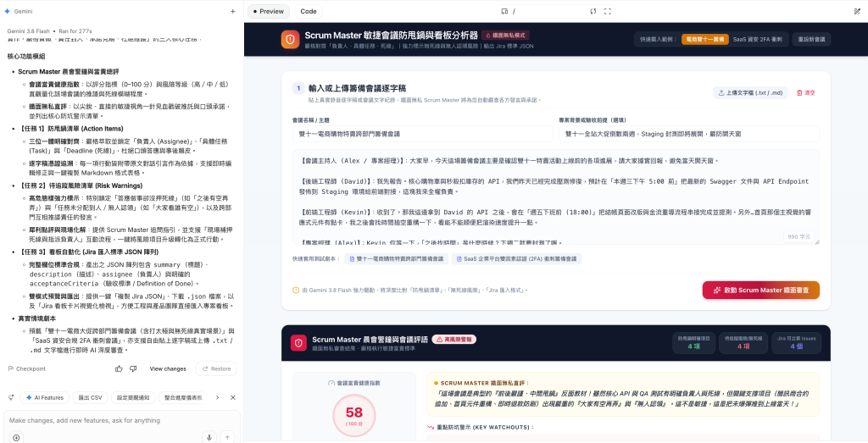This screenshot has height=443, width=868.
Task: Start the review with 啟動 Scrum Master 鐵面審查
Action: click(760, 290)
